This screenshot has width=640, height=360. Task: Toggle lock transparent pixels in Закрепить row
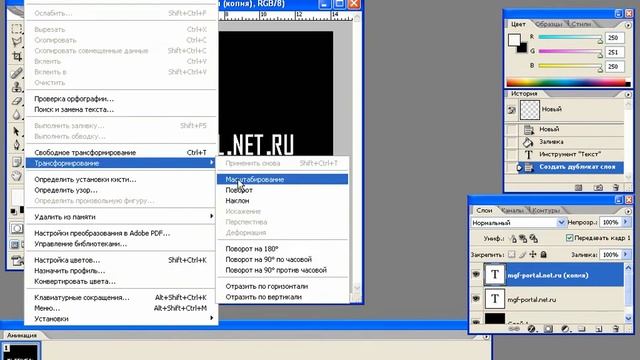pyautogui.click(x=511, y=254)
